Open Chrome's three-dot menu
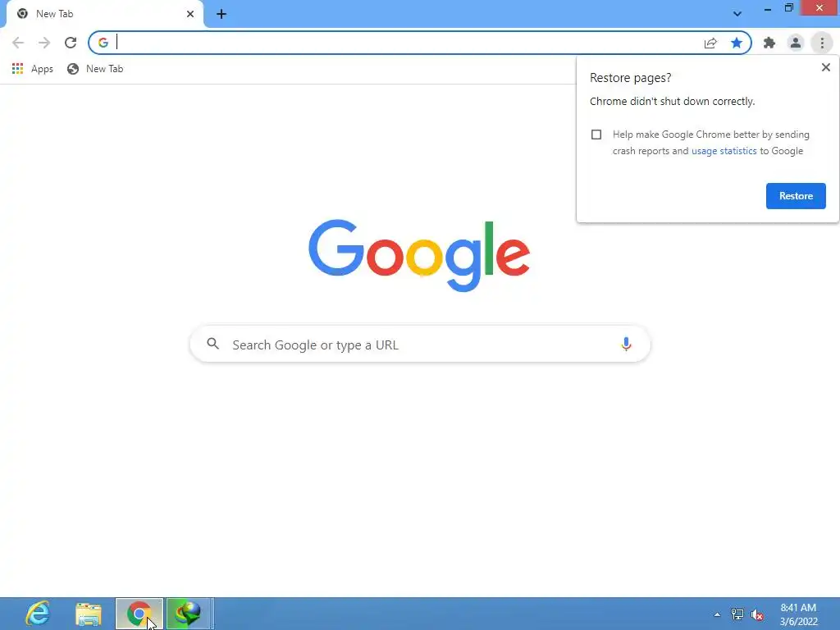Viewport: 840px width, 630px height. (822, 43)
